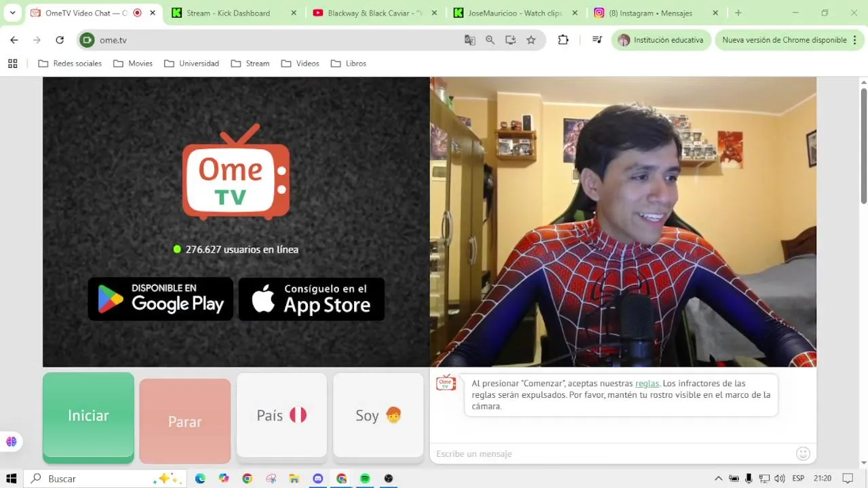Click the 21:20 taskbar clock

822,479
